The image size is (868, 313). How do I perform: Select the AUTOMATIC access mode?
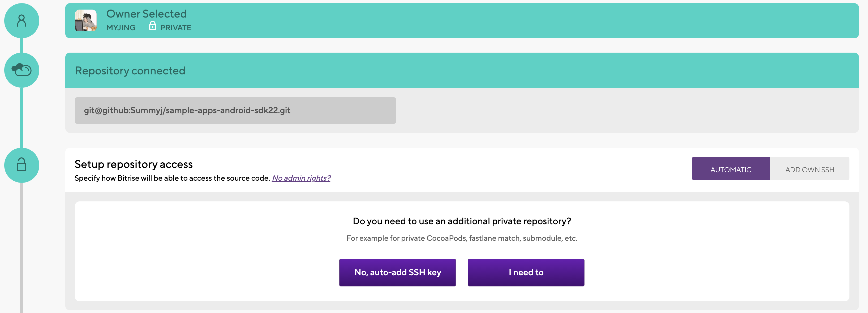(x=731, y=169)
